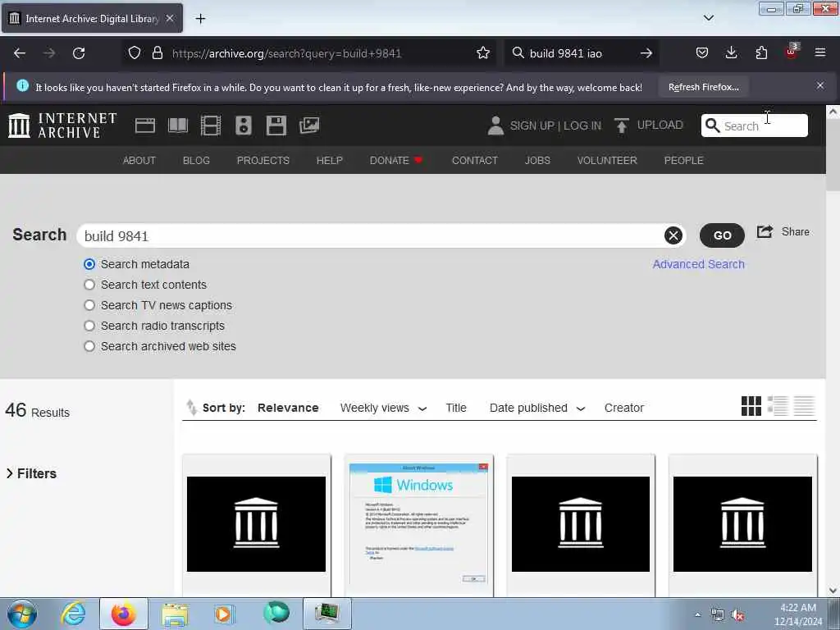840x630 pixels.
Task: Select Search archived web sites option
Action: [89, 346]
